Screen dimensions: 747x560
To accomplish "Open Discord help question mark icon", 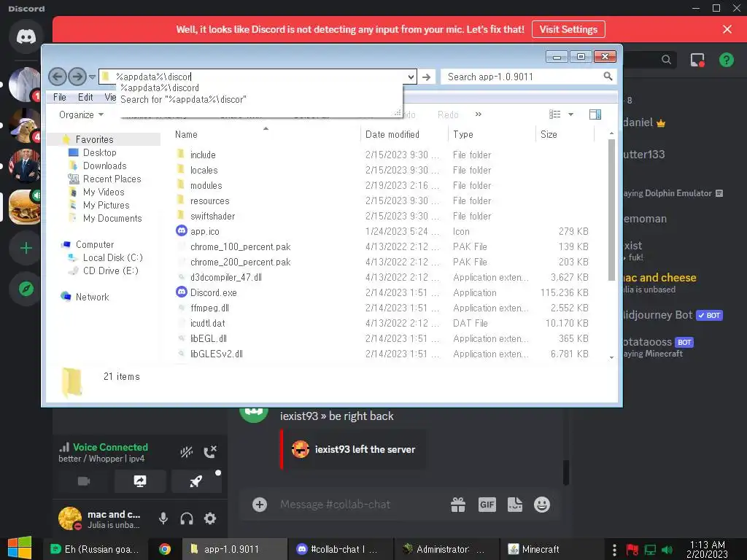I will 726,60.
